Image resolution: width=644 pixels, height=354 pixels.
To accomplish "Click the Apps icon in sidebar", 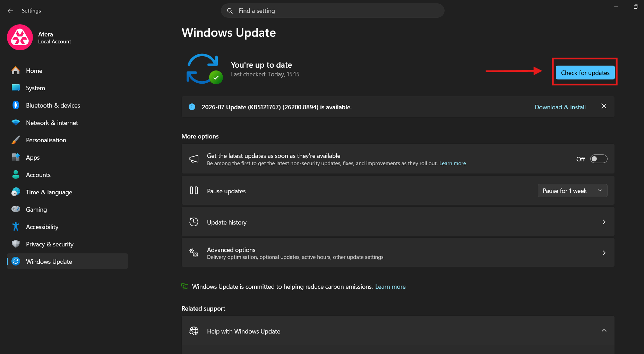I will 16,157.
